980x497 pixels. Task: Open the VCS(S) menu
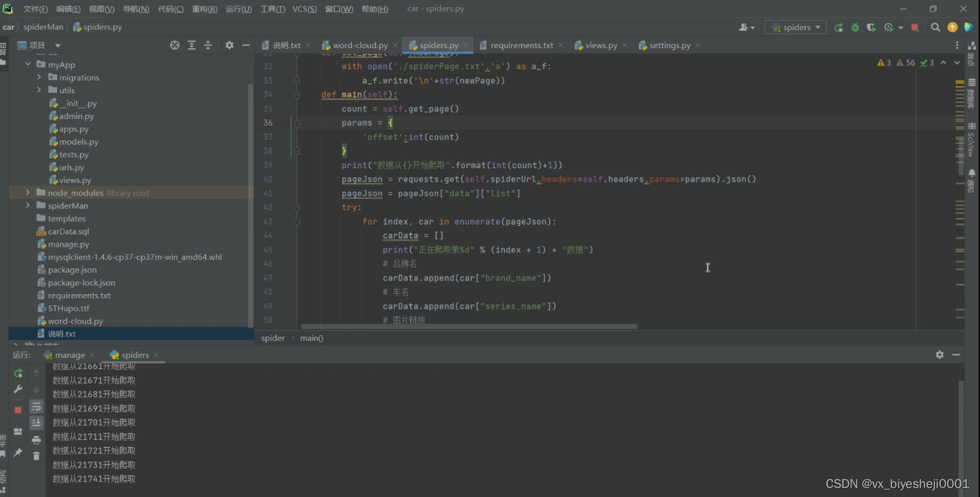[304, 9]
